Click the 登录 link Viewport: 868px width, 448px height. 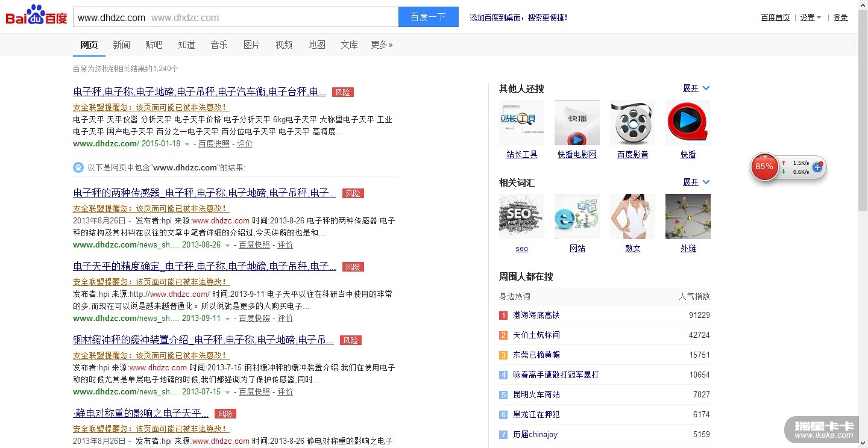(x=840, y=17)
